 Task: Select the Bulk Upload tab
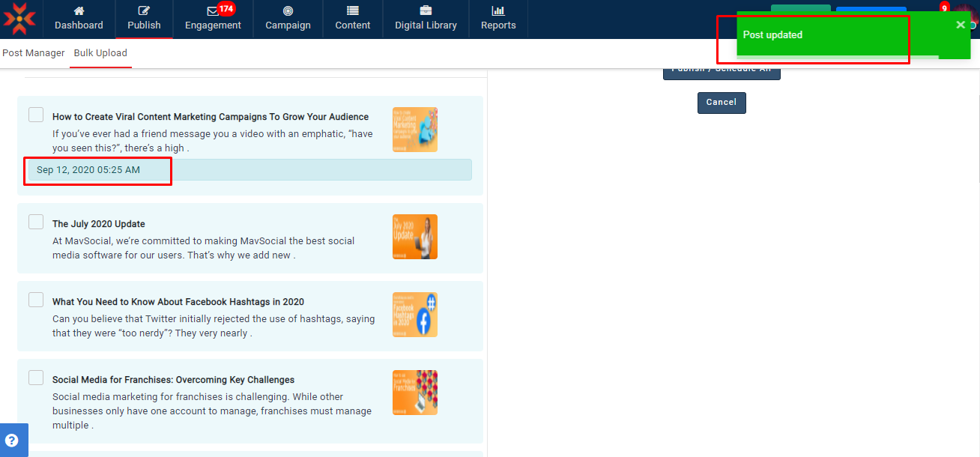(100, 53)
